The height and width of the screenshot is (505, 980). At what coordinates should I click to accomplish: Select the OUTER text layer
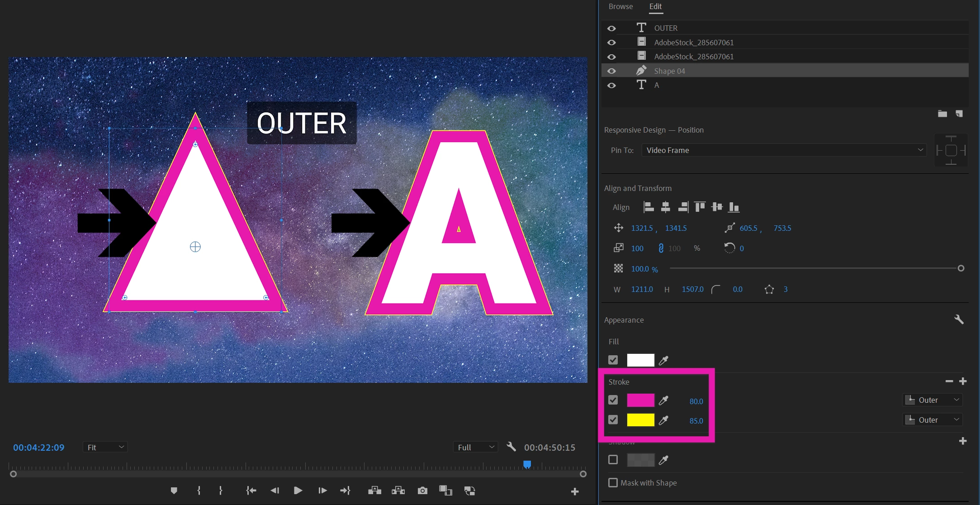(666, 28)
